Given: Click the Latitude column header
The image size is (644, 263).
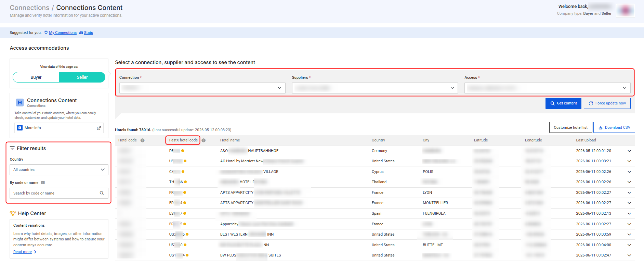Looking at the screenshot, I should pyautogui.click(x=481, y=140).
